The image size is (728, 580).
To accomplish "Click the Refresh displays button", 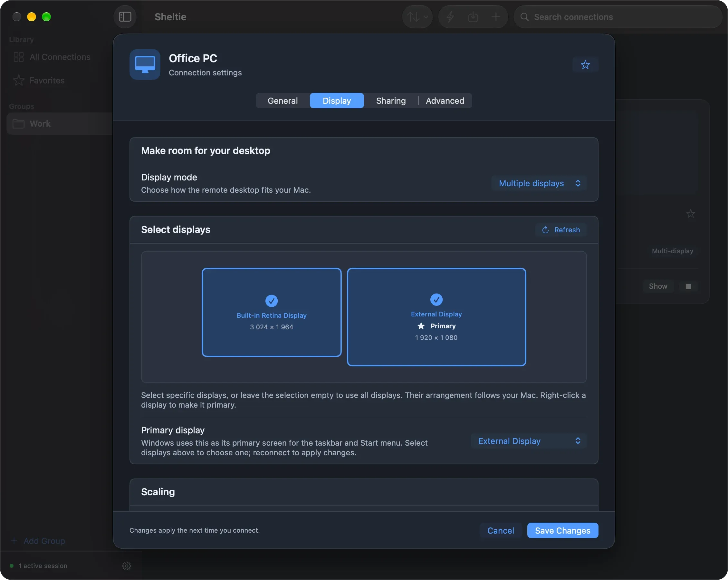I will [561, 230].
